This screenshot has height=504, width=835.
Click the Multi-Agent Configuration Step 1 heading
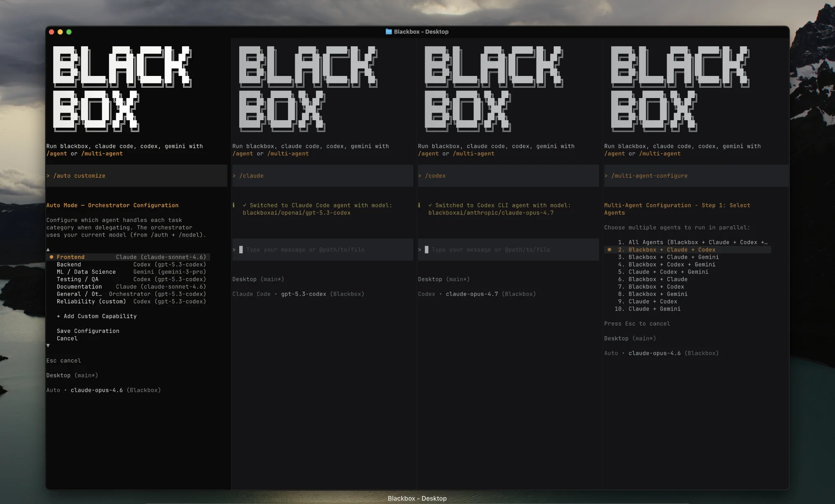click(x=677, y=209)
